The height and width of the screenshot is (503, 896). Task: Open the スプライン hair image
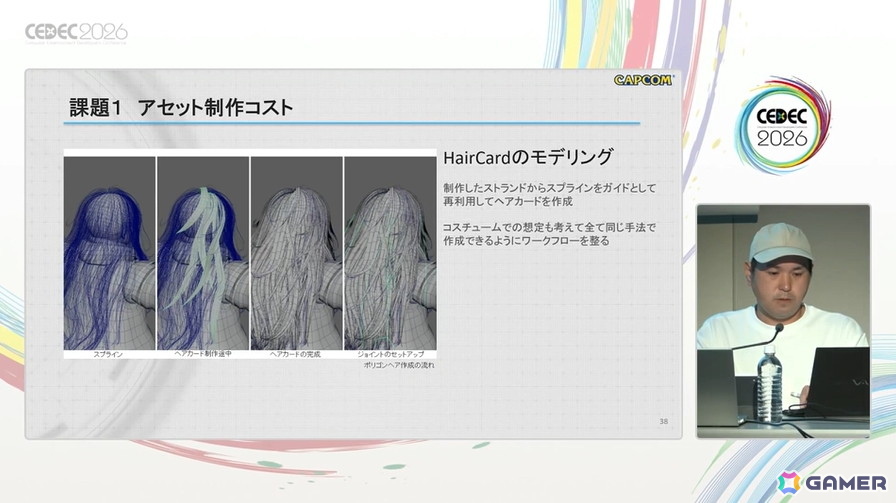109,253
